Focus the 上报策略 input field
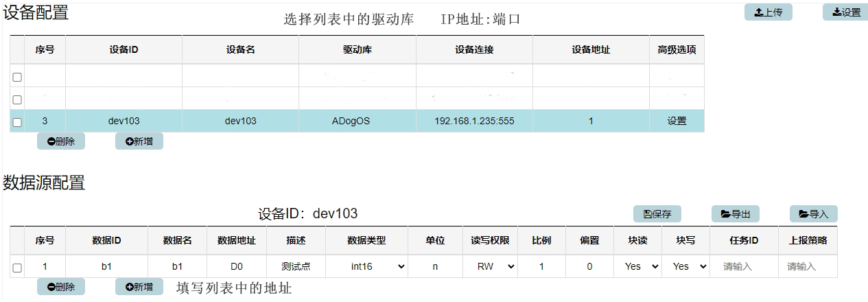This screenshot has height=302, width=868. pos(808,266)
